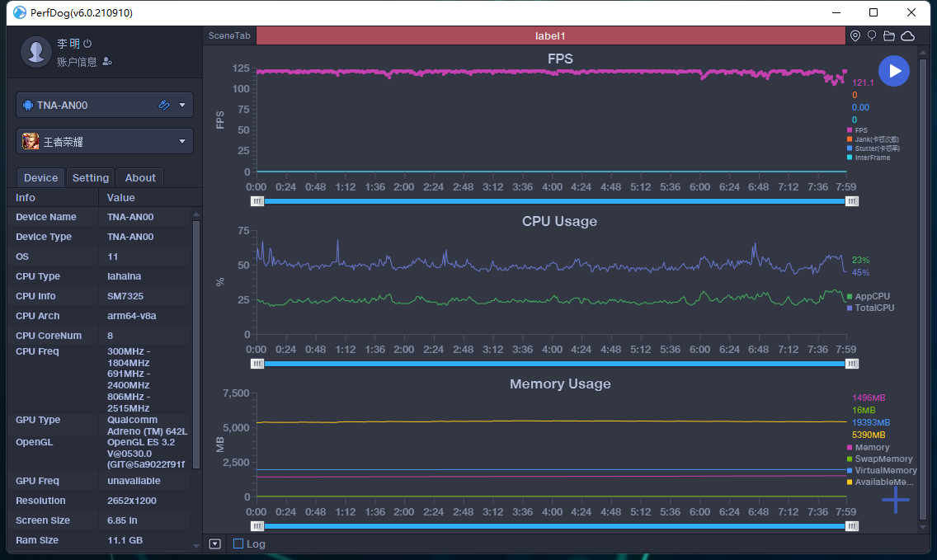Expand the 王者荣耀 app dropdown
Image resolution: width=937 pixels, height=560 pixels.
tap(182, 142)
